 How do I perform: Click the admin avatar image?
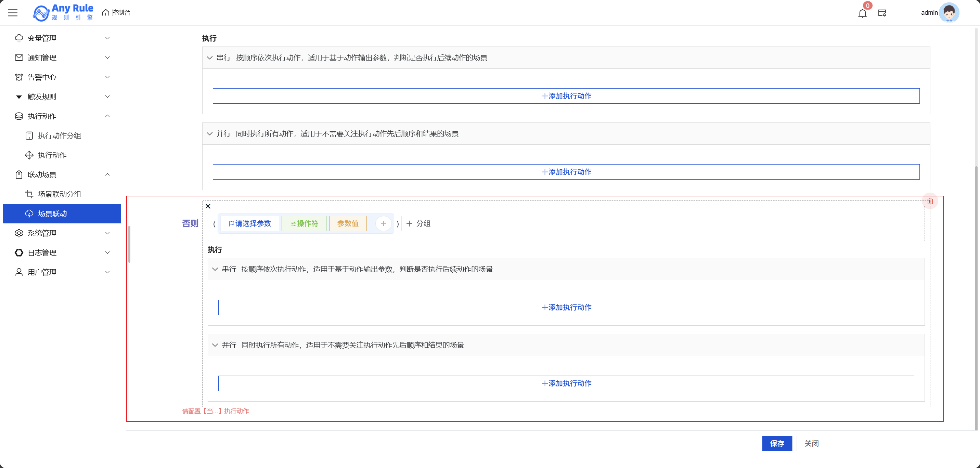[x=949, y=13]
